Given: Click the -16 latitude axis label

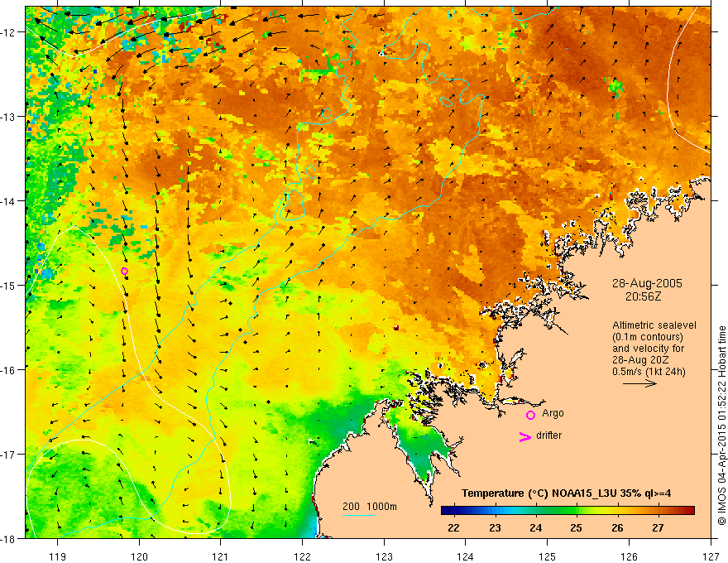Looking at the screenshot, I should coord(9,370).
